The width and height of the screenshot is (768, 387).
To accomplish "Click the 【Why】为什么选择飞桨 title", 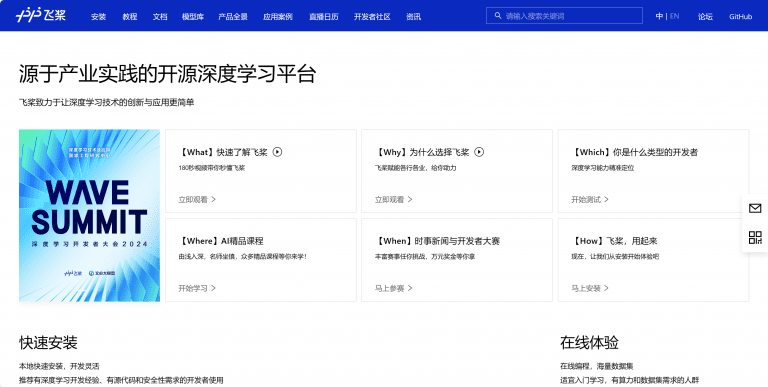I will 422,152.
